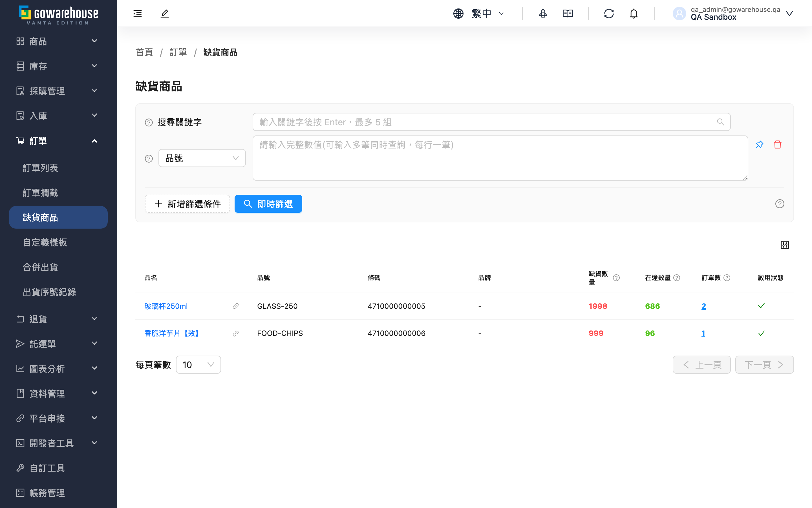Viewport: 812px width, 508px height.
Task: Open the 繁中 language dropdown
Action: tap(487, 14)
